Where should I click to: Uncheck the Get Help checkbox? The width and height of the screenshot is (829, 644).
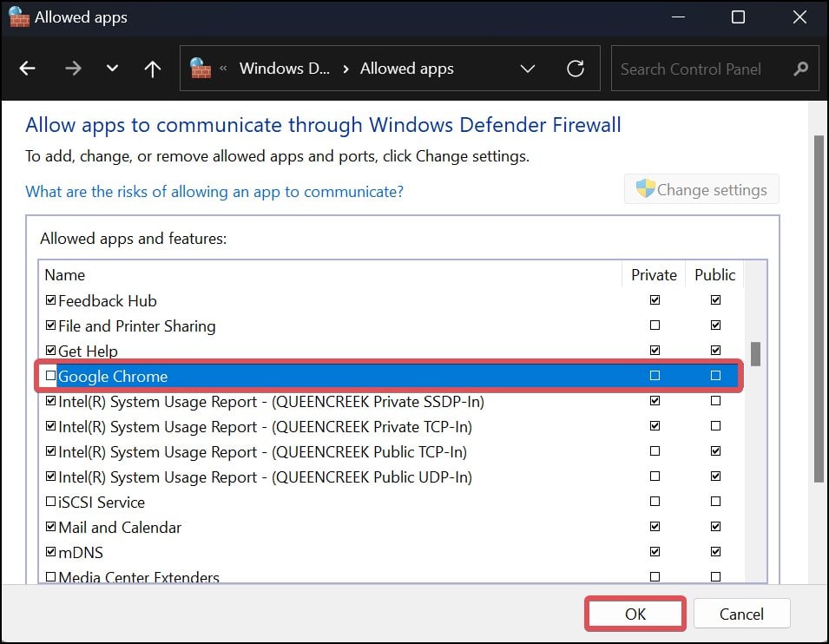coord(50,351)
